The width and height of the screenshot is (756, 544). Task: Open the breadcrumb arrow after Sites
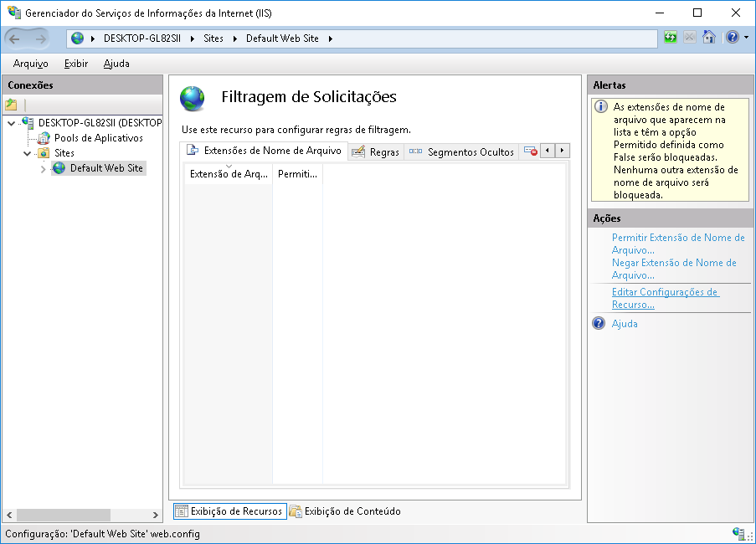point(234,38)
